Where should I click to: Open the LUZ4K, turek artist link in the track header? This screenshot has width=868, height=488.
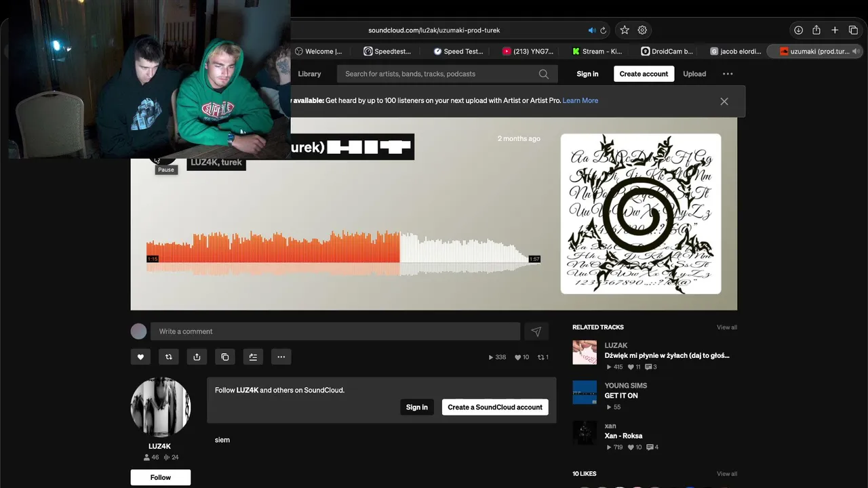click(x=216, y=163)
